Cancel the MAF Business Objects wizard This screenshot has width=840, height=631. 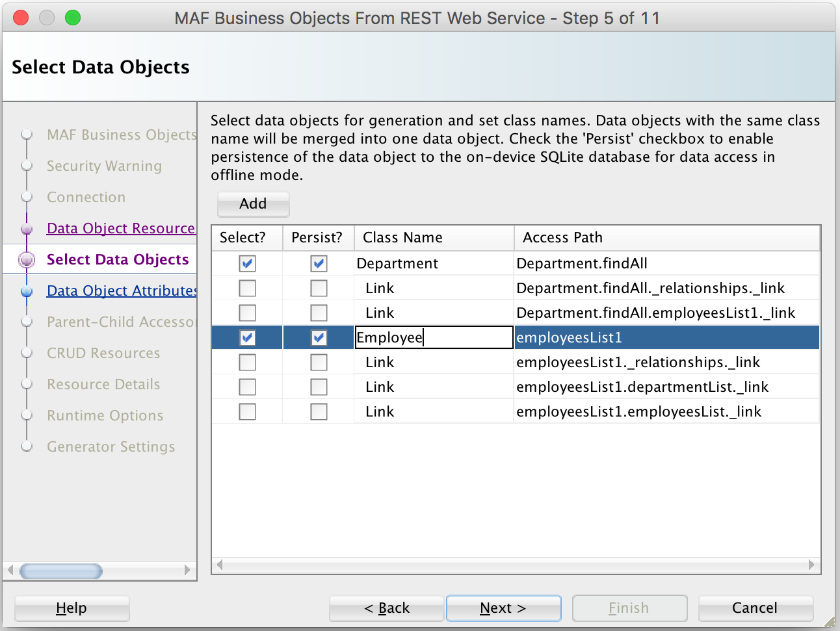click(x=755, y=608)
